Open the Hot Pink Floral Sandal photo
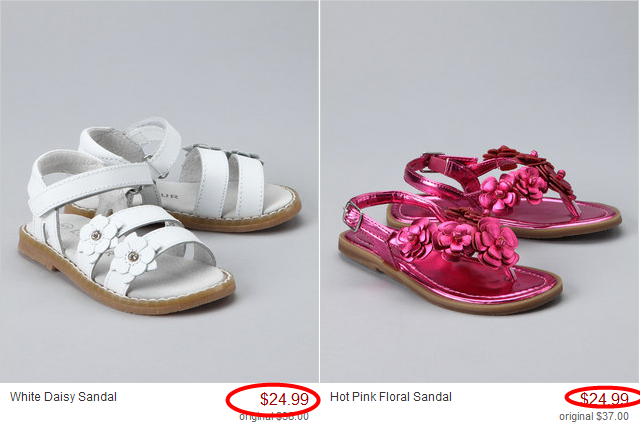The width and height of the screenshot is (640, 436). click(x=480, y=191)
